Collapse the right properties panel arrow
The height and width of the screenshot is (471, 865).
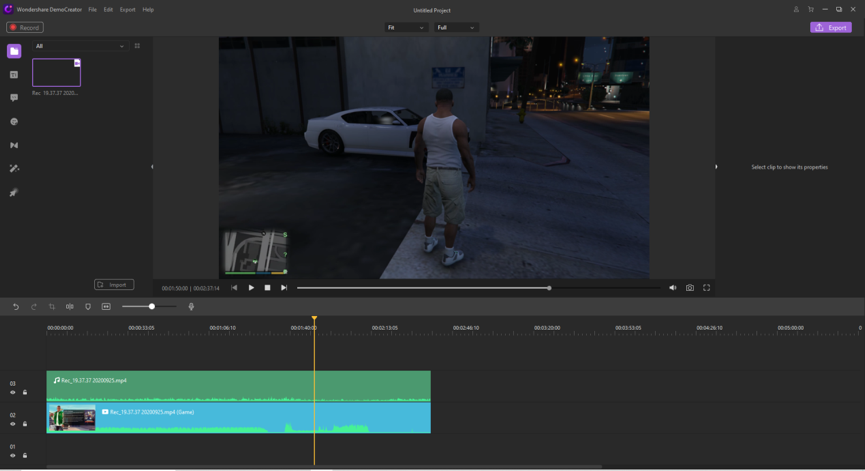(x=716, y=167)
